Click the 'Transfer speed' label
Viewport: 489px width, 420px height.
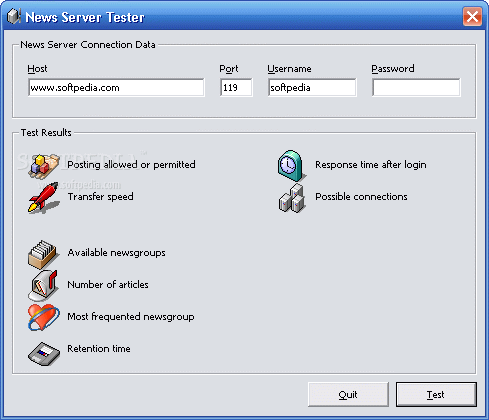[100, 197]
